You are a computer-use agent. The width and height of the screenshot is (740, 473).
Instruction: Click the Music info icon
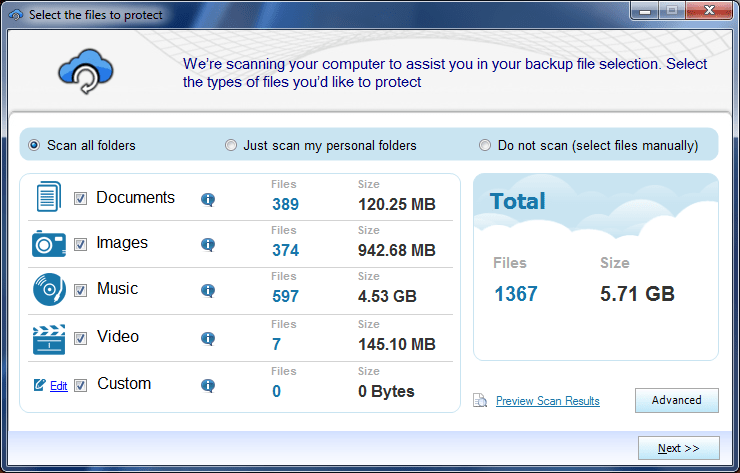click(208, 291)
